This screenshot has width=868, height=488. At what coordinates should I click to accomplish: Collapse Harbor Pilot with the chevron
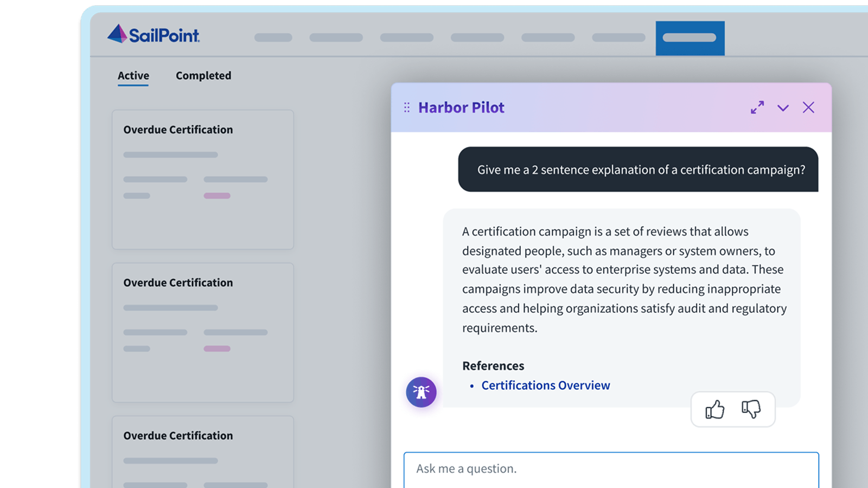[783, 108]
